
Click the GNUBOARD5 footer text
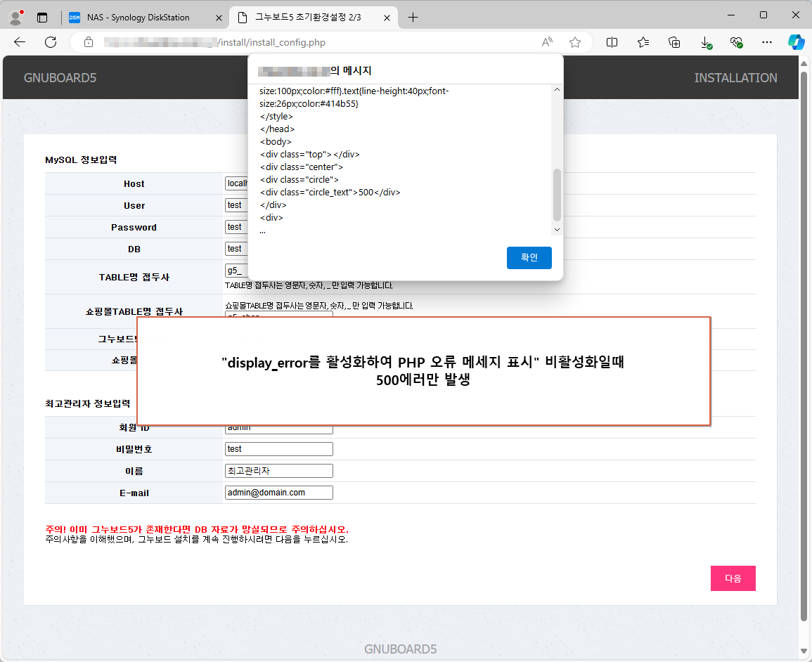(x=400, y=649)
